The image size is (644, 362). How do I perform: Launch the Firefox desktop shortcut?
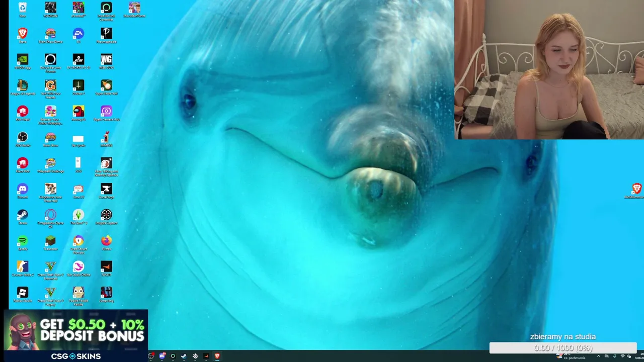coord(106,243)
